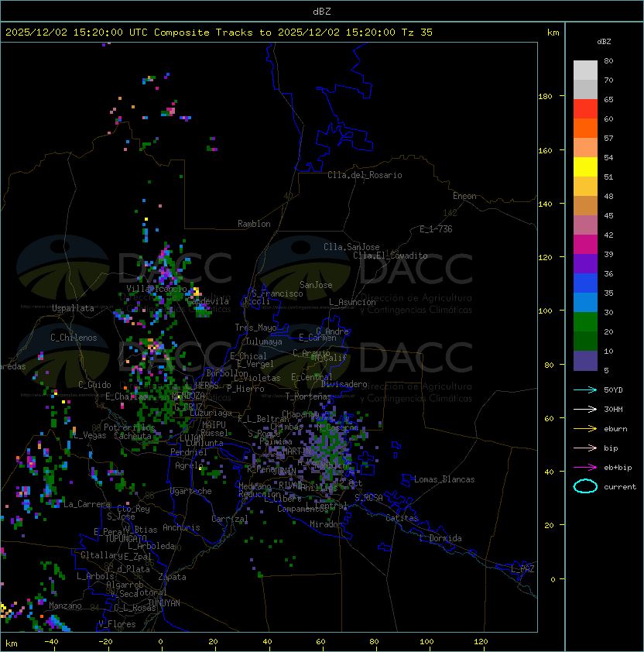644x652 pixels.
Task: Click the red 60-65 dBZ color swatch
Action: click(x=585, y=109)
